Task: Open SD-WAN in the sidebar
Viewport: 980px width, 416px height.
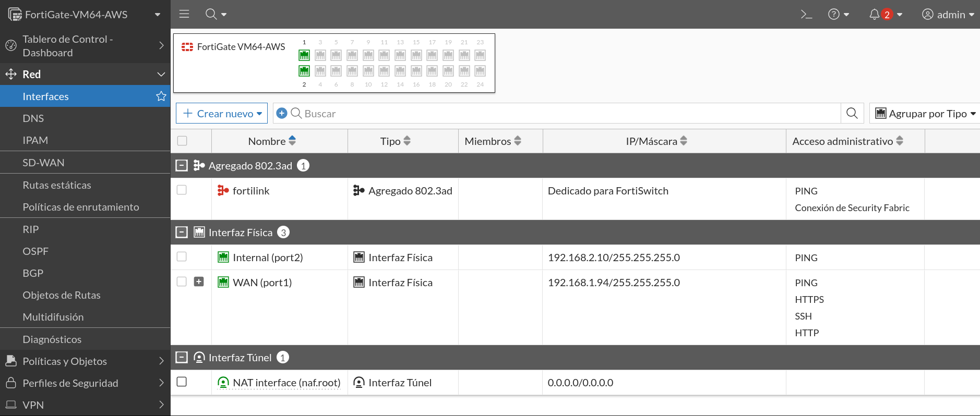Action: [43, 163]
